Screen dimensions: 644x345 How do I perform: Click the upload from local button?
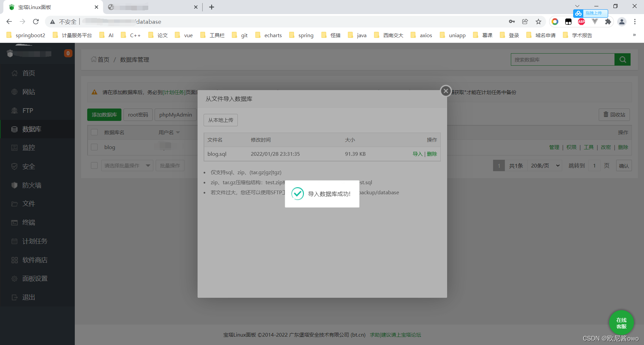pyautogui.click(x=220, y=120)
